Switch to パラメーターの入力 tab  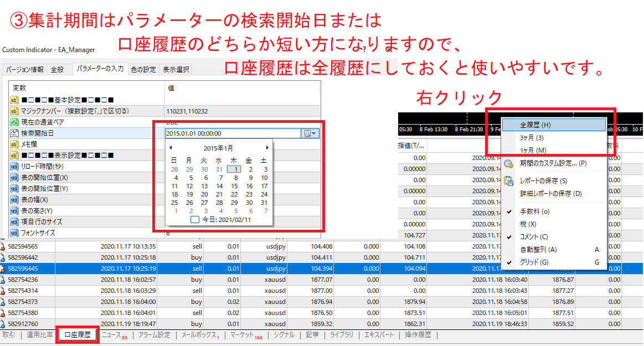click(100, 69)
